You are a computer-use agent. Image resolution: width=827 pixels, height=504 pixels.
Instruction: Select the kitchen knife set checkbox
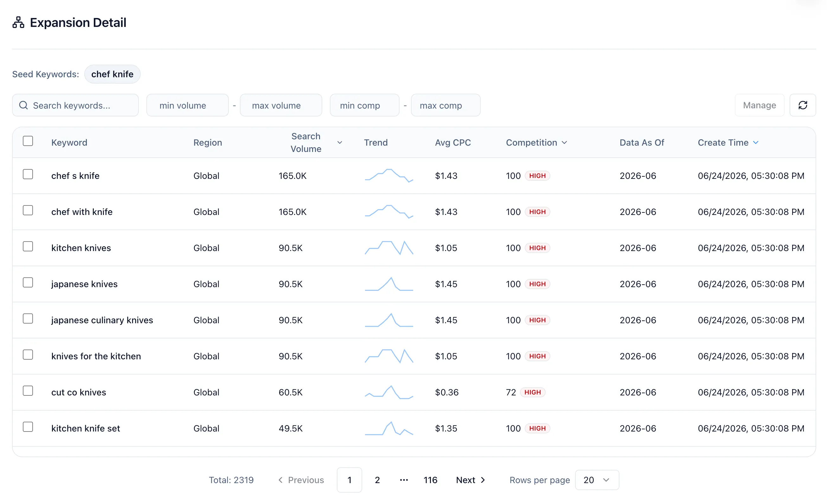[28, 427]
